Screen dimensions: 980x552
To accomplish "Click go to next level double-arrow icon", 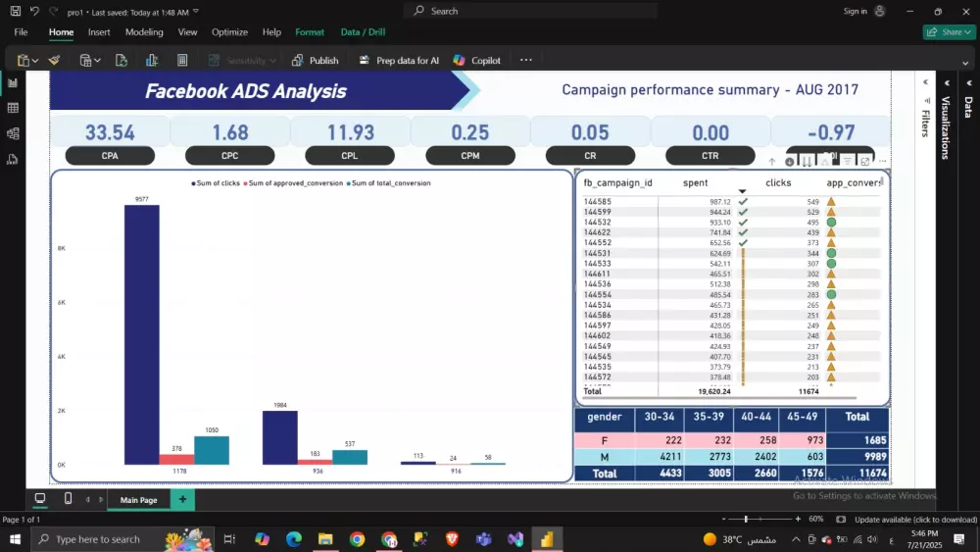I will coord(807,162).
